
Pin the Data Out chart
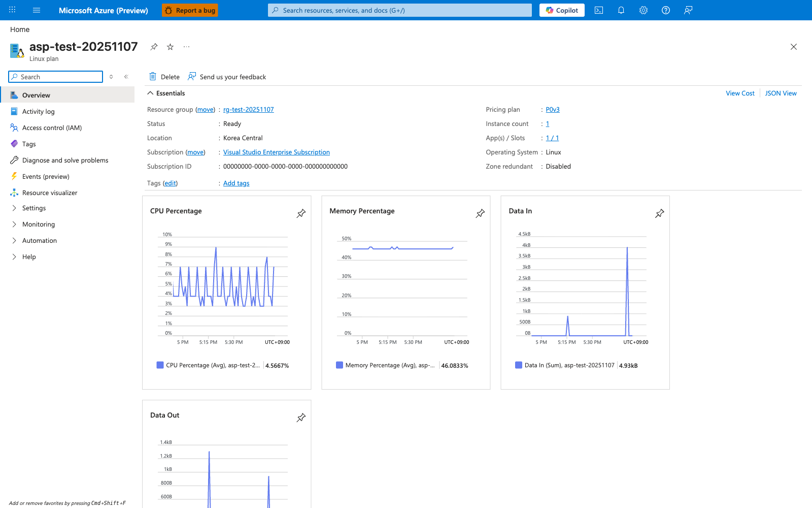pos(301,418)
